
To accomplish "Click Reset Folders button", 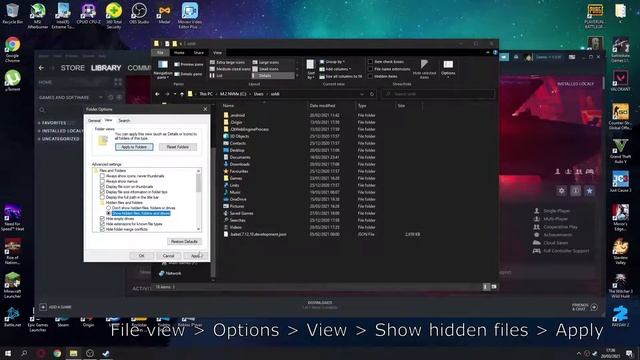I will (x=178, y=147).
